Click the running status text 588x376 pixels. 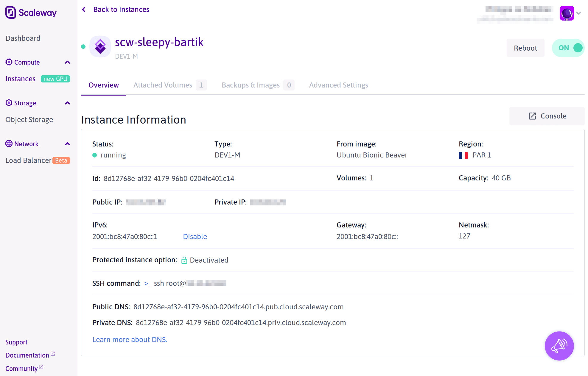point(113,155)
